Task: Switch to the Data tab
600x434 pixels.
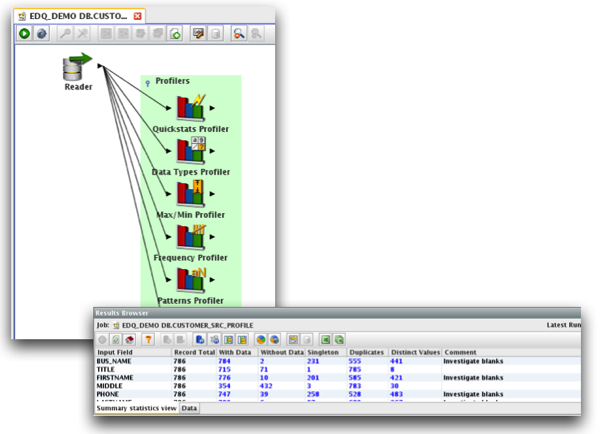Action: pyautogui.click(x=189, y=408)
